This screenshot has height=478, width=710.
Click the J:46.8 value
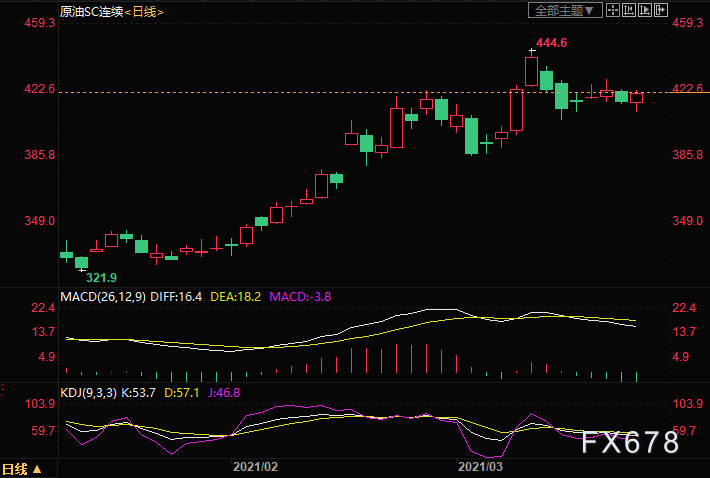(x=224, y=392)
